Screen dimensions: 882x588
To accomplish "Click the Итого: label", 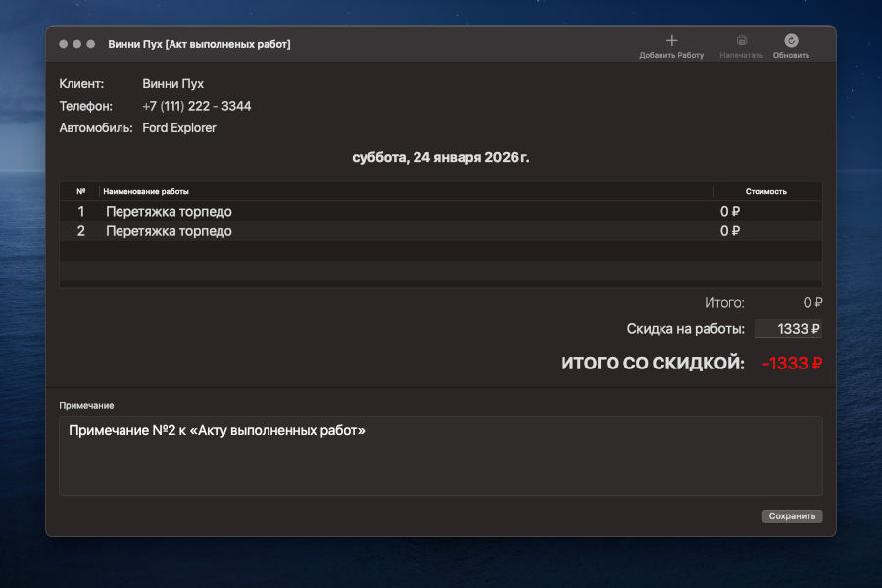I will pos(724,303).
